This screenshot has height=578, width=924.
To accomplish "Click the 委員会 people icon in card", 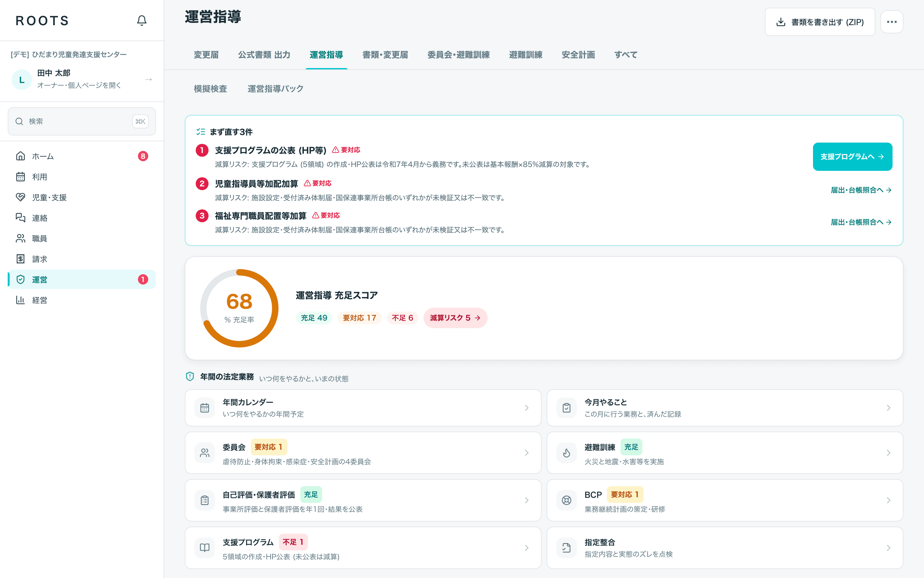I will (205, 453).
